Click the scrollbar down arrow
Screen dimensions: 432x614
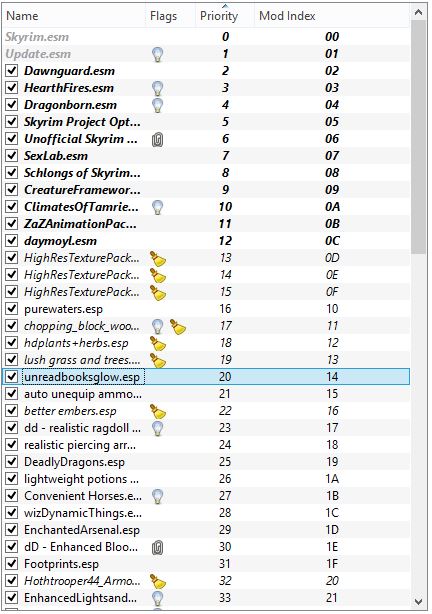pyautogui.click(x=418, y=601)
